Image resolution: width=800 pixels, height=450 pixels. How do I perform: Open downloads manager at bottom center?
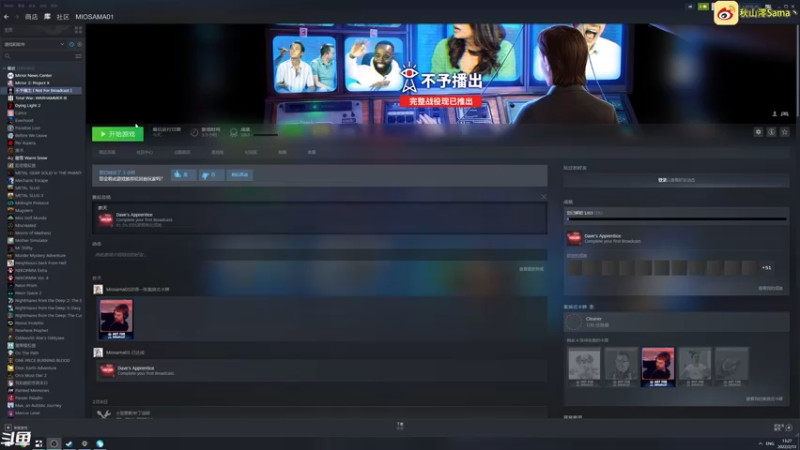(x=400, y=426)
